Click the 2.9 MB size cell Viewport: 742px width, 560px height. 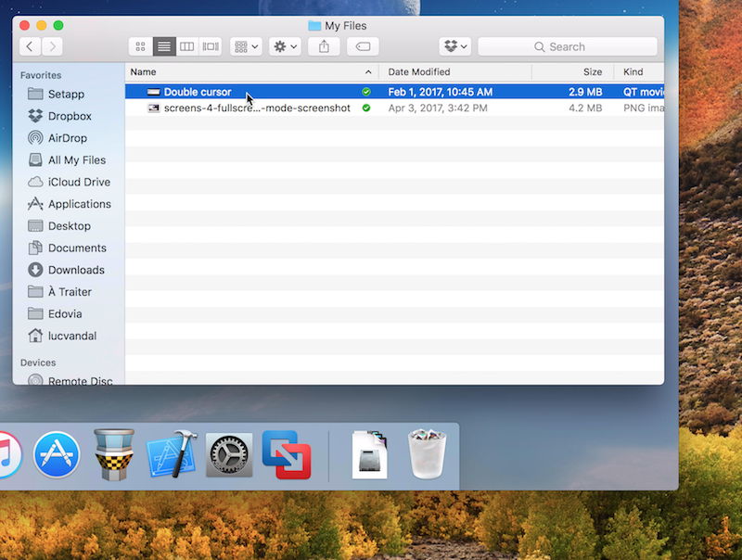click(585, 92)
